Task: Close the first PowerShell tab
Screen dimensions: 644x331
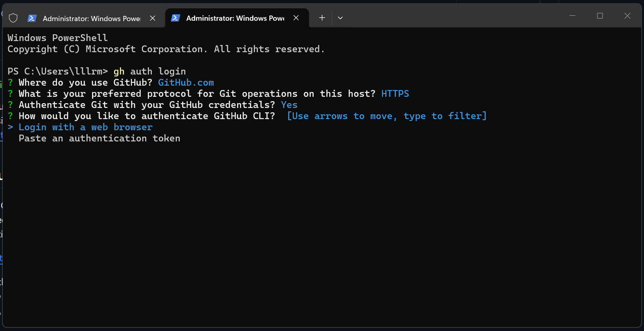Action: (153, 18)
